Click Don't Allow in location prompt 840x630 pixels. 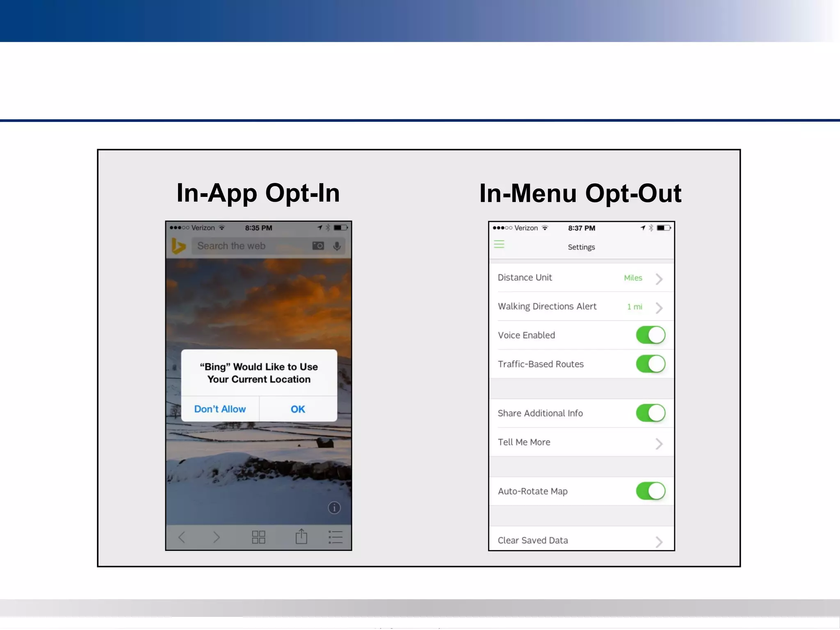click(x=220, y=409)
